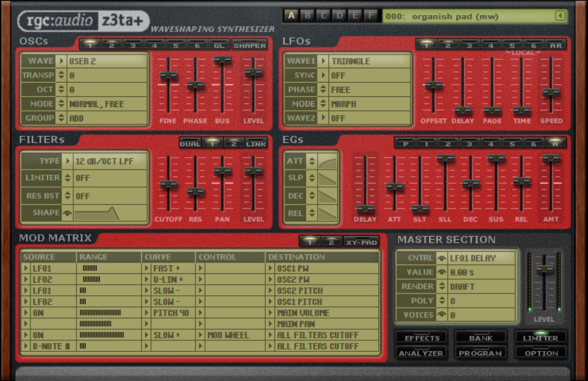Viewport: 588px width, 381px height.
Task: Switch to the SHAPER tab in OSCs
Action: (249, 45)
